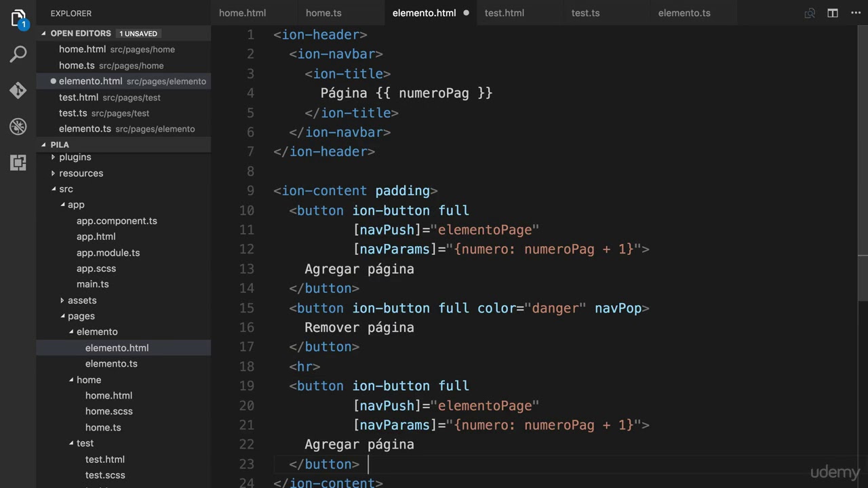Open the Explorer view in activity bar
The width and height of the screenshot is (868, 488).
pyautogui.click(x=18, y=18)
